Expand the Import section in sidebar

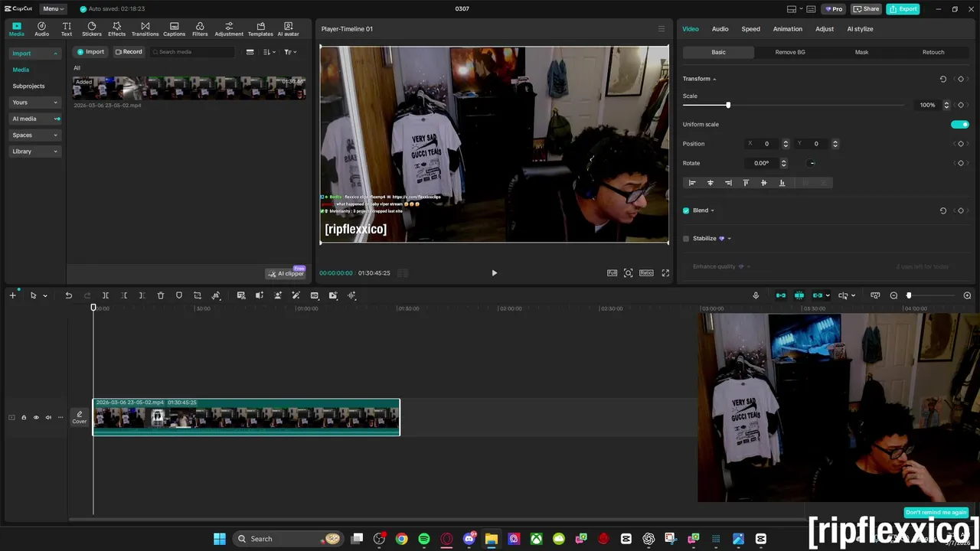[x=35, y=54]
